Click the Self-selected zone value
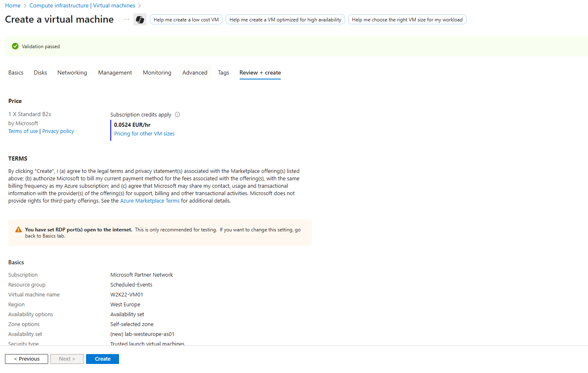The width and height of the screenshot is (588, 373). pos(132,324)
